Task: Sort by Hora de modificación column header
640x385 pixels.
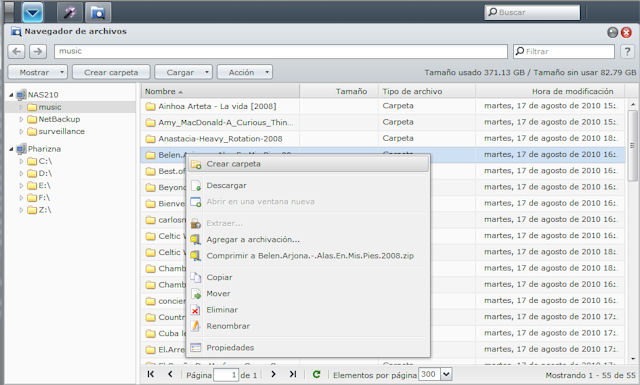Action: point(550,91)
